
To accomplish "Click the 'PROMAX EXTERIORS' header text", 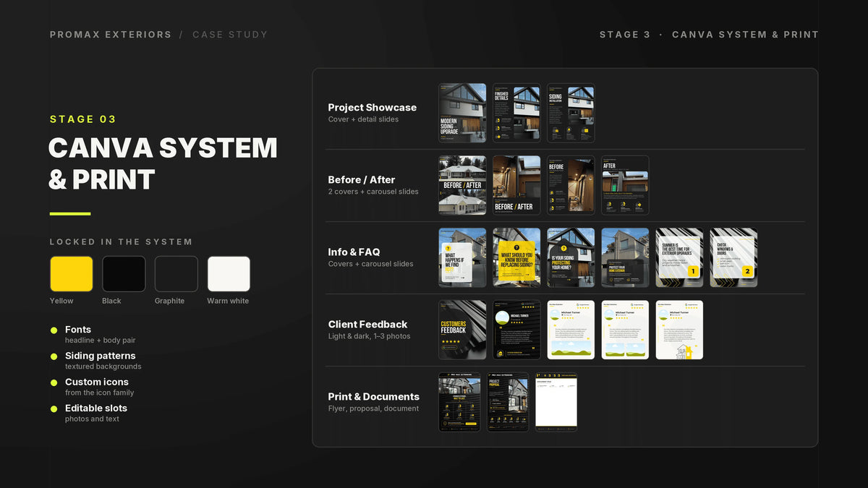I will point(111,35).
